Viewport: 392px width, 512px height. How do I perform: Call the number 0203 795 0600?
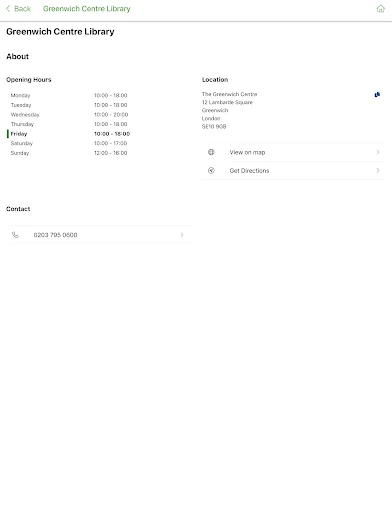point(99,235)
